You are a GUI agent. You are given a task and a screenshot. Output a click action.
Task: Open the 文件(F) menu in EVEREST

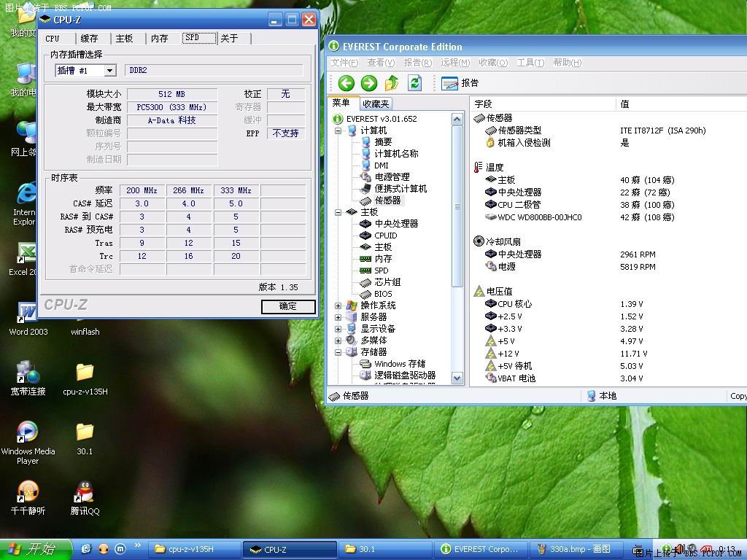click(344, 63)
